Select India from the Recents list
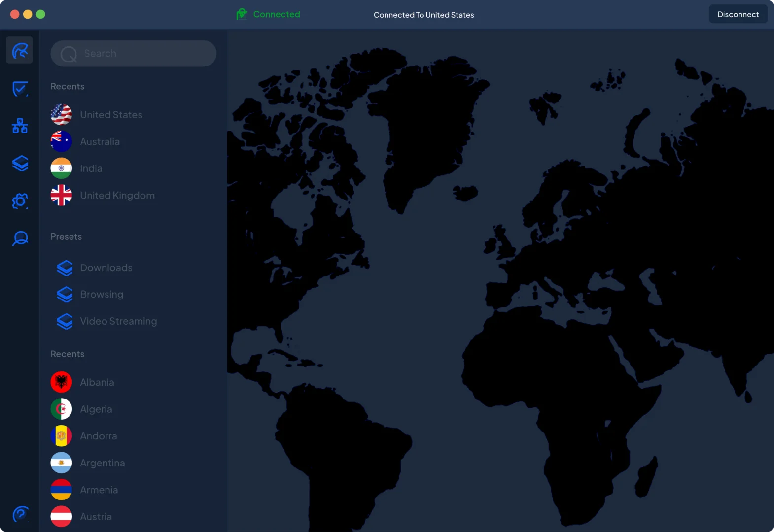Viewport: 774px width, 532px height. (91, 168)
